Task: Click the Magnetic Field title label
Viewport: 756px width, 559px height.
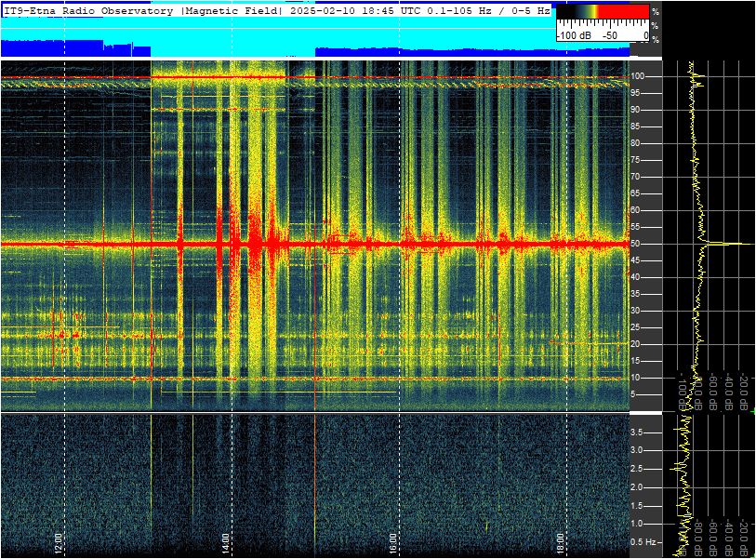Action: (x=232, y=11)
